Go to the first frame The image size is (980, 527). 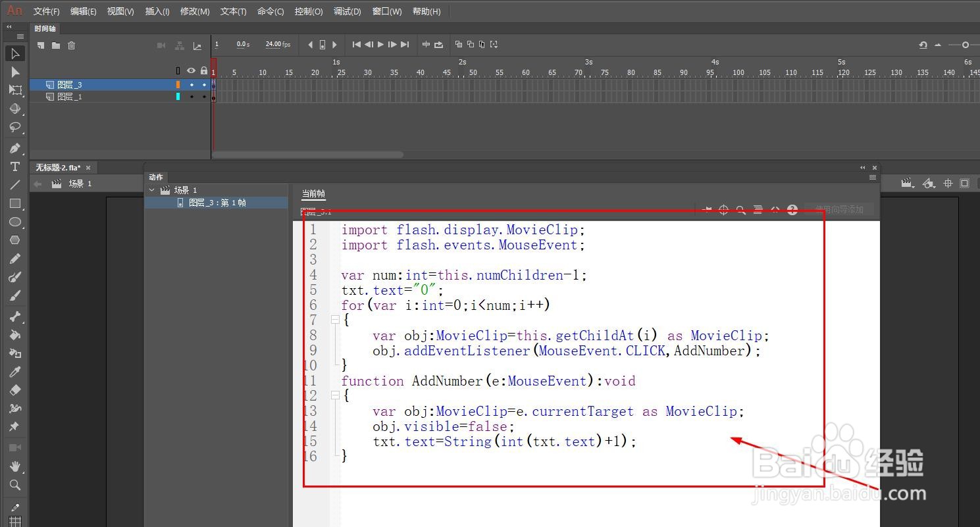tap(357, 45)
